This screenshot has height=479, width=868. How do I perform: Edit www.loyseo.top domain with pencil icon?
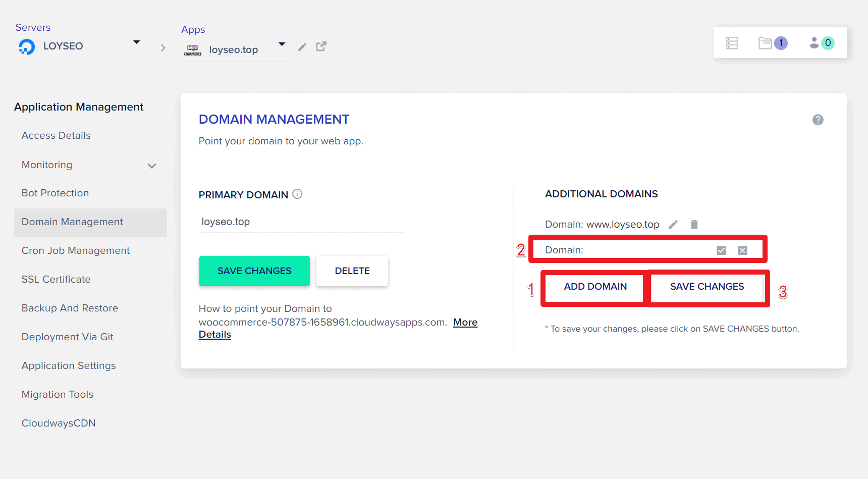pos(673,225)
